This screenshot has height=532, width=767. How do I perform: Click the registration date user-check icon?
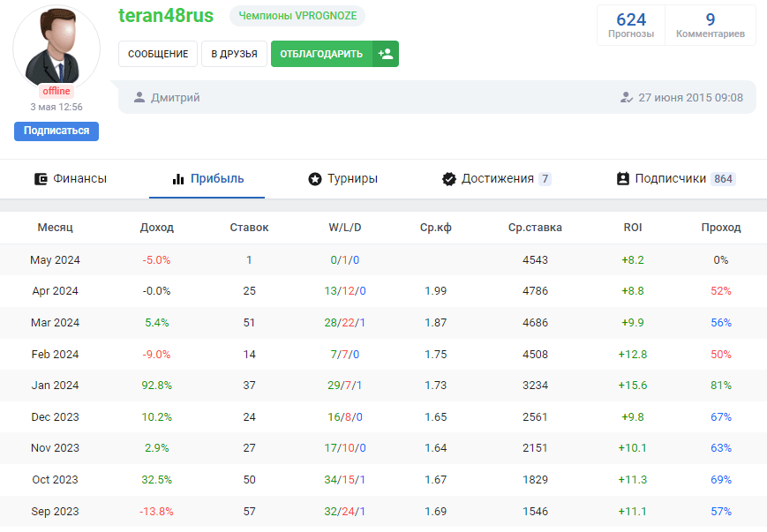[627, 98]
